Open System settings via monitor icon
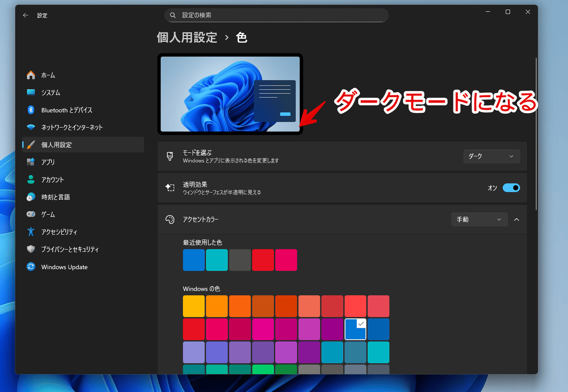Image resolution: width=568 pixels, height=392 pixels. 31,93
